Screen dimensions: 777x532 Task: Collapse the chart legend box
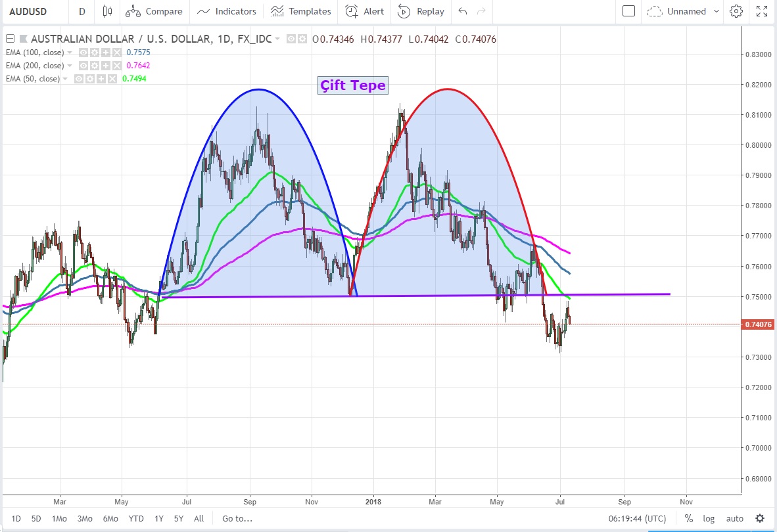[x=10, y=39]
